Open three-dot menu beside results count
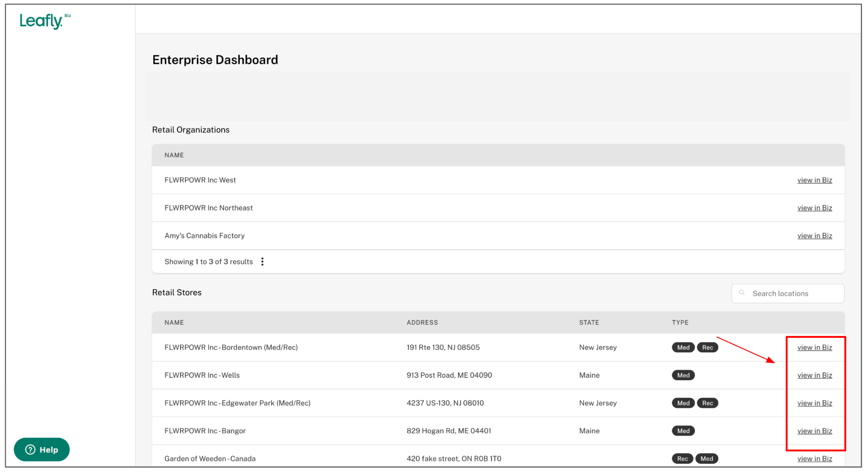Viewport: 868px width, 475px height. click(x=262, y=262)
